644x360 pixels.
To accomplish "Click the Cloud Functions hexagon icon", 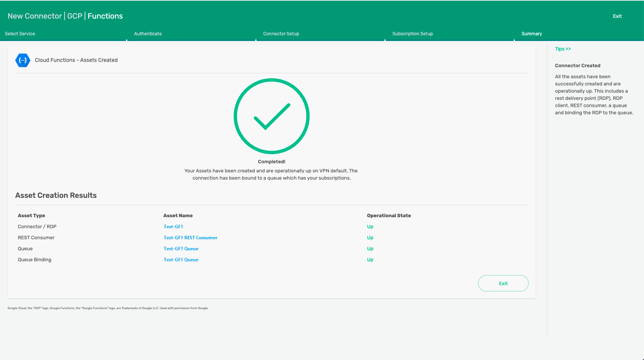I will [23, 60].
